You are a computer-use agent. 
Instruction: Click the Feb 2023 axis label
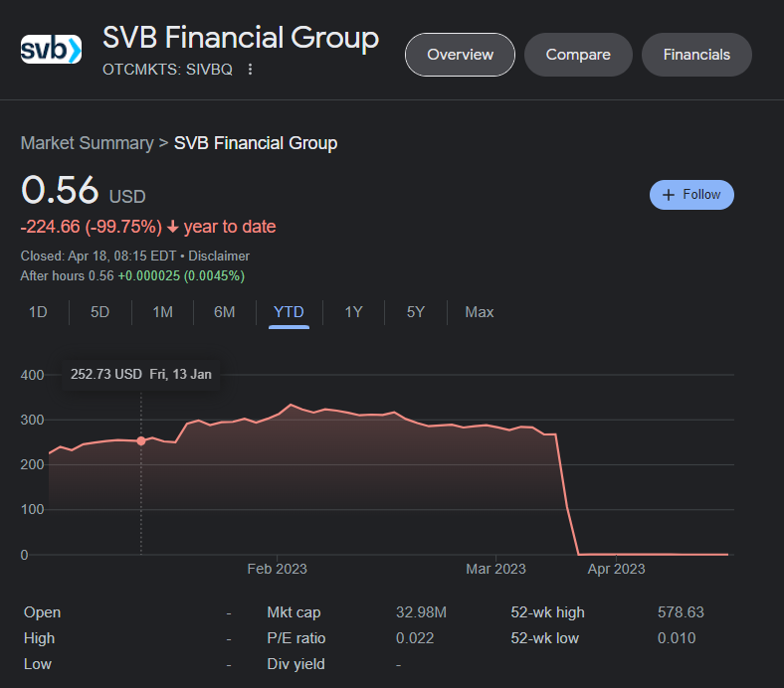pos(277,569)
